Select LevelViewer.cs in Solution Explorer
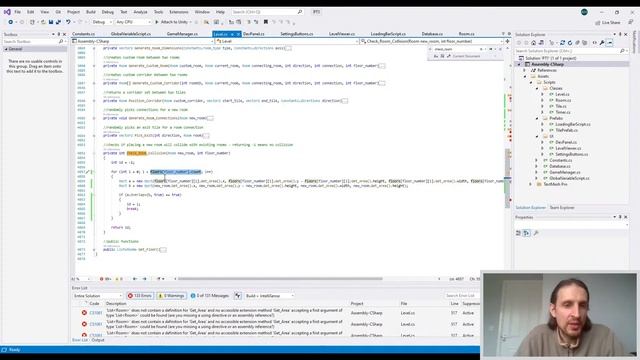The height and width of the screenshot is (360, 640). (568, 148)
